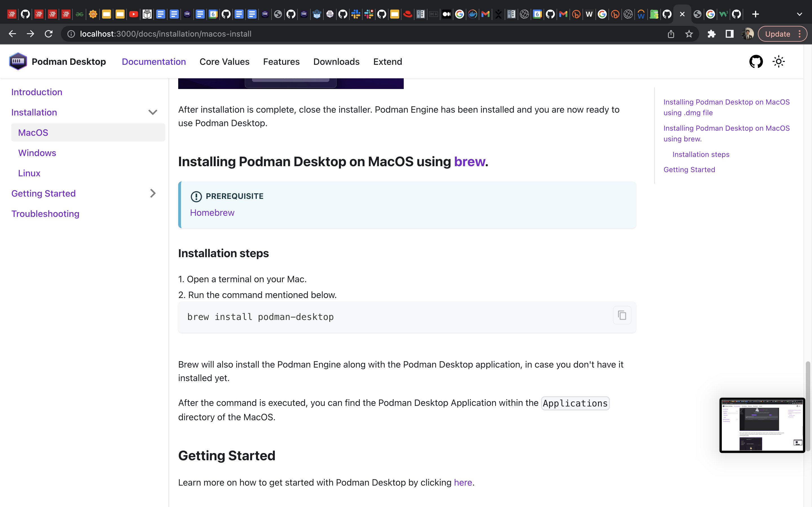Viewport: 812px width, 507px height.
Task: Reload the page in the browser
Action: (49, 34)
